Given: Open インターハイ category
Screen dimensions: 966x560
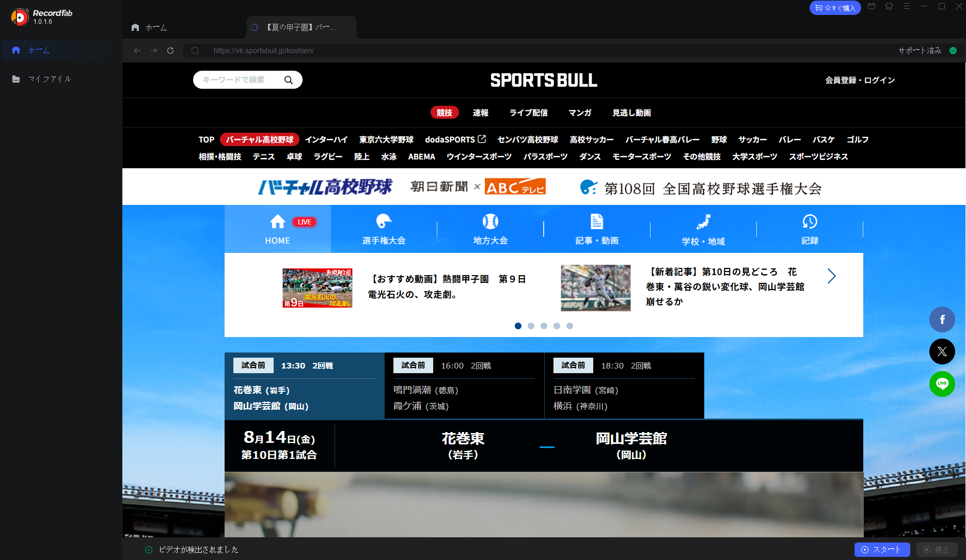Looking at the screenshot, I should (326, 139).
